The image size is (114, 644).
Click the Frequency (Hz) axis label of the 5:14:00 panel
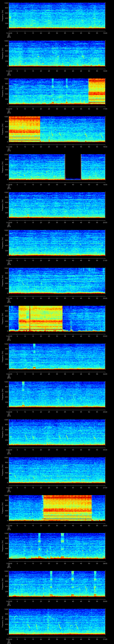coord(3,16)
